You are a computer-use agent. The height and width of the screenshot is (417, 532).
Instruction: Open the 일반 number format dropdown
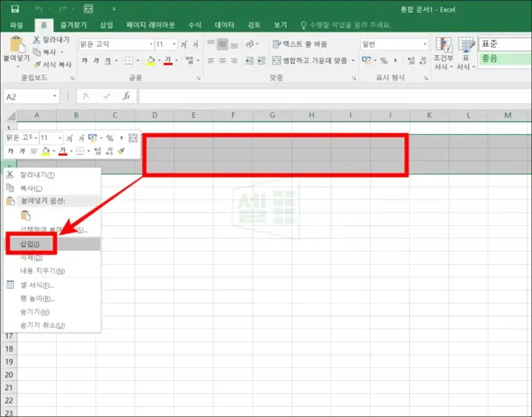pos(425,44)
